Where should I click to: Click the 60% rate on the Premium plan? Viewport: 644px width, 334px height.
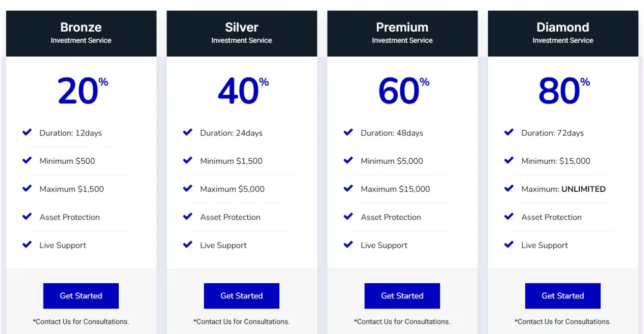[403, 91]
